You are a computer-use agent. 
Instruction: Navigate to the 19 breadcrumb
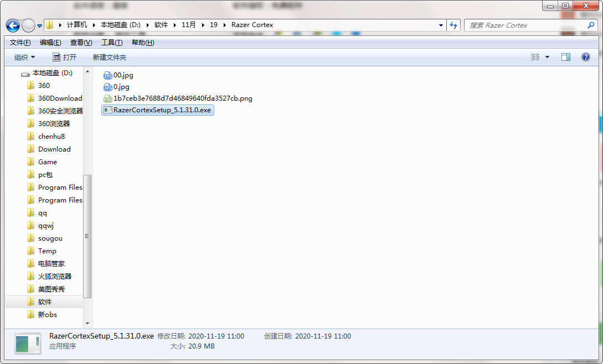(213, 25)
